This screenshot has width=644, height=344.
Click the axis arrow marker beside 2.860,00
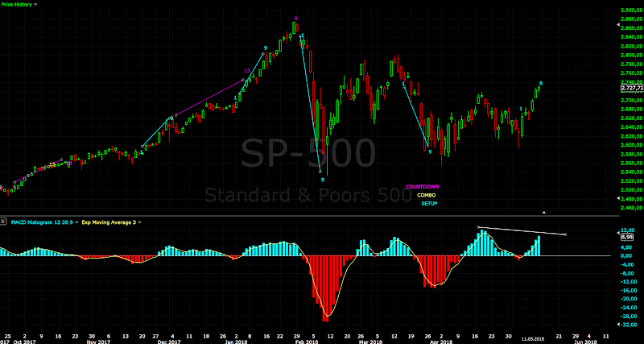point(619,25)
